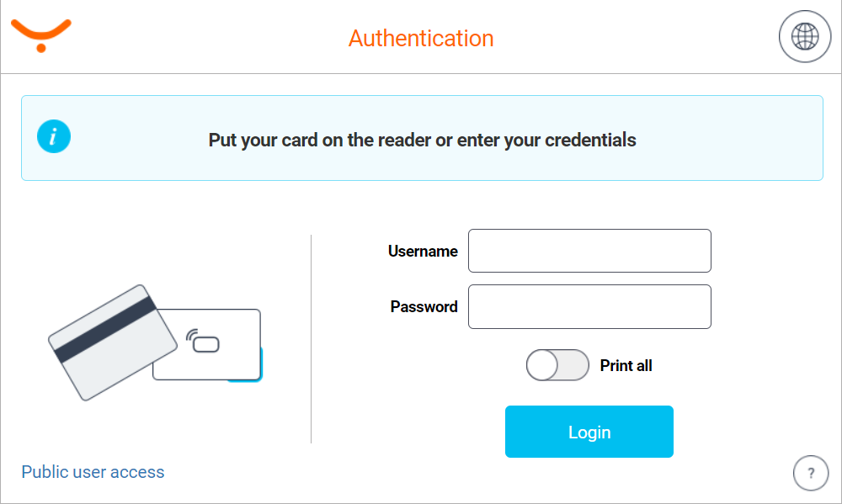Click the Print all label text
This screenshot has width=842, height=504.
(x=626, y=365)
